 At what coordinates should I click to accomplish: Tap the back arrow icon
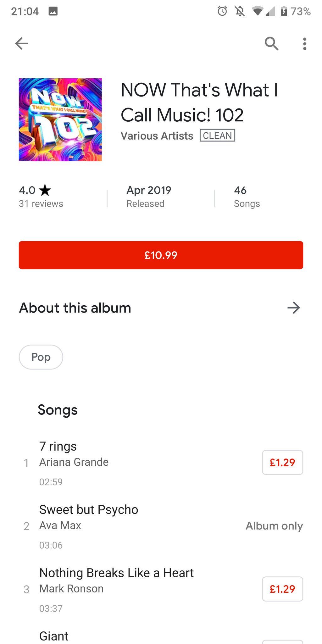[21, 43]
